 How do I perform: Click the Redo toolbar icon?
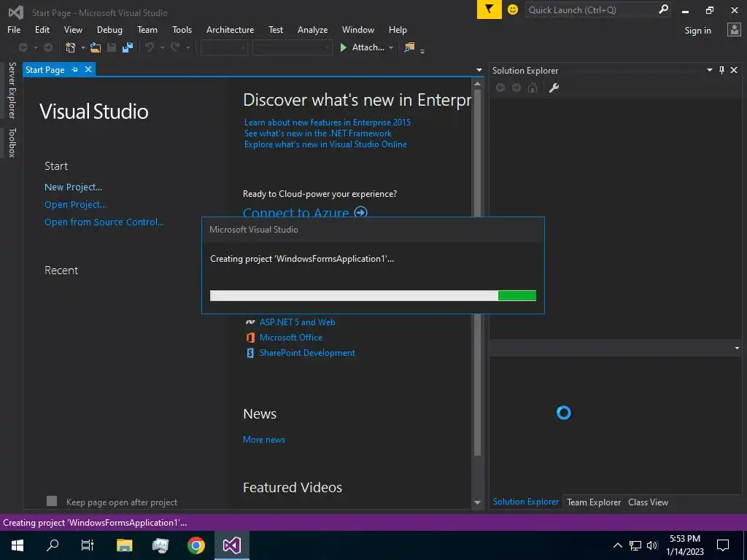pos(175,47)
